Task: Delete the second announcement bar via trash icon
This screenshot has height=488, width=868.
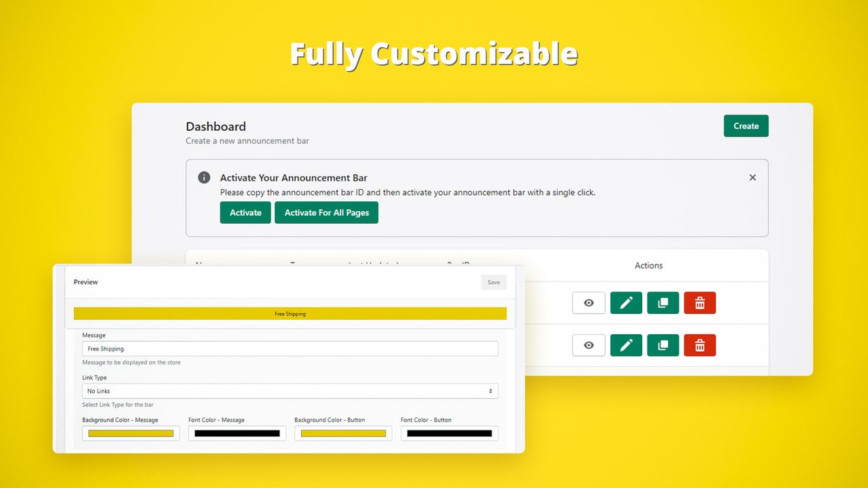Action: pos(700,345)
